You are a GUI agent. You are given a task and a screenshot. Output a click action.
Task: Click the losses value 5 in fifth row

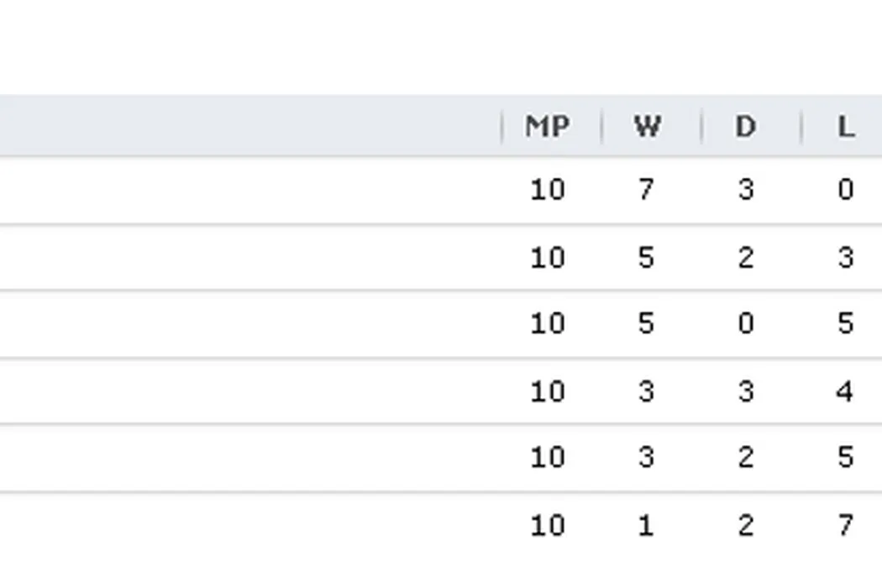845,458
